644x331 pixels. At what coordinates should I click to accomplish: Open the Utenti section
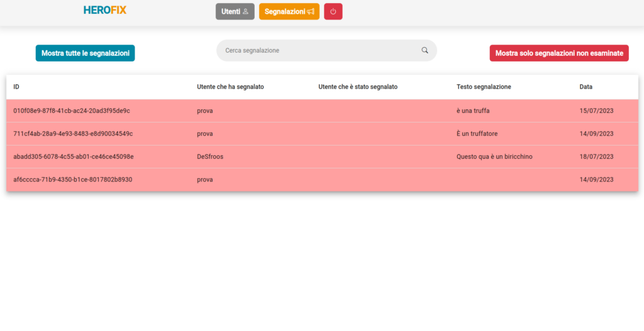click(235, 11)
